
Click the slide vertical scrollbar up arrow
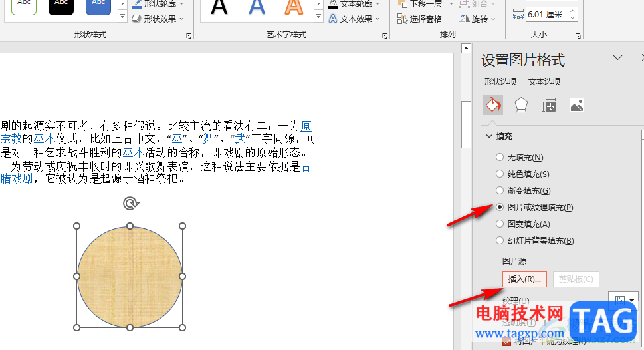466,49
